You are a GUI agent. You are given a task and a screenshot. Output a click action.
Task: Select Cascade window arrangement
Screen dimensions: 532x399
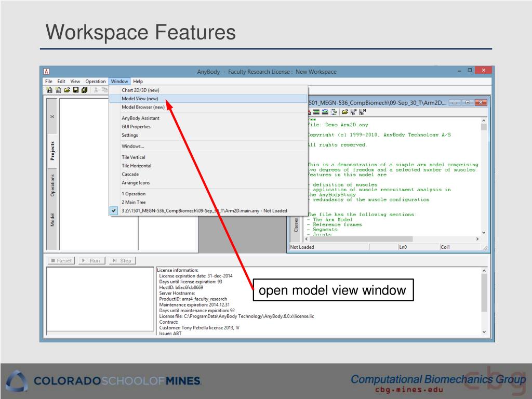(208, 175)
